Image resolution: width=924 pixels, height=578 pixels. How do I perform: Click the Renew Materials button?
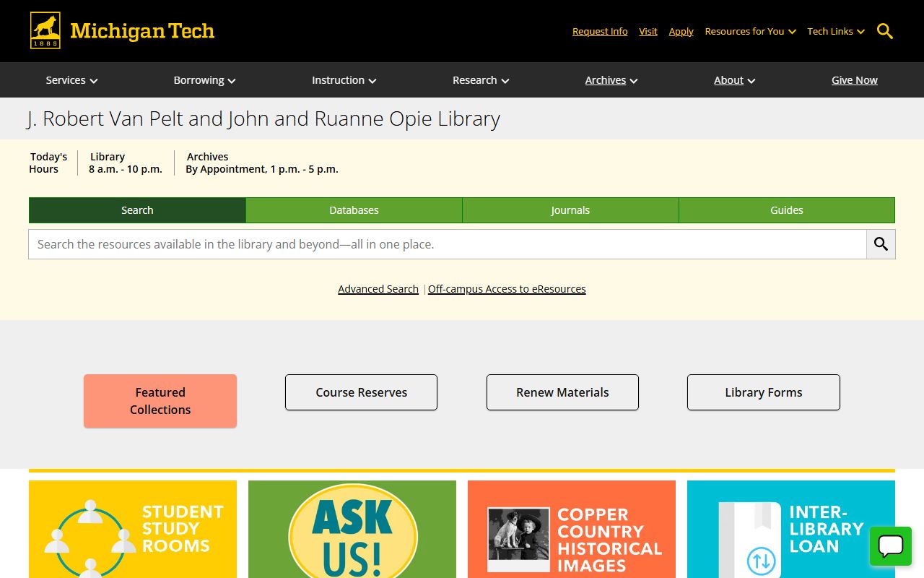pos(562,392)
